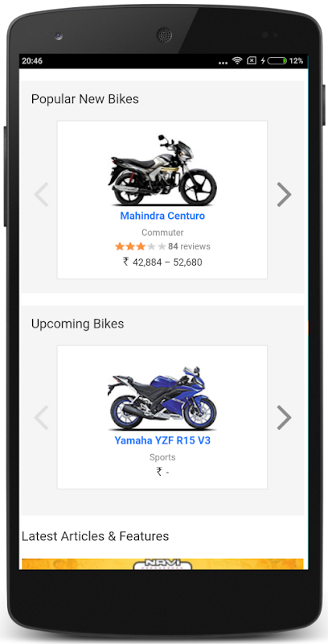The width and height of the screenshot is (328, 644).
Task: Tap the Upcoming Bikes heading
Action: click(77, 324)
